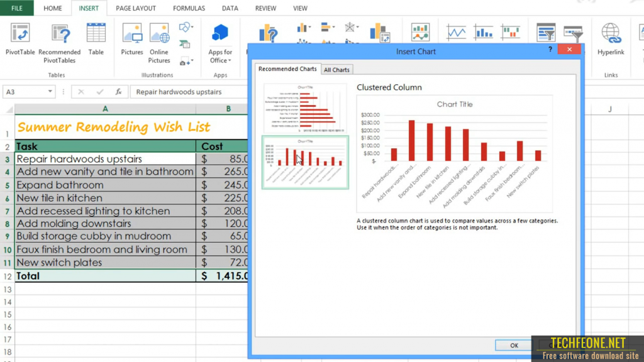
Task: Select cell 'Faux finish bedroom and living room'
Action: pyautogui.click(x=105, y=250)
